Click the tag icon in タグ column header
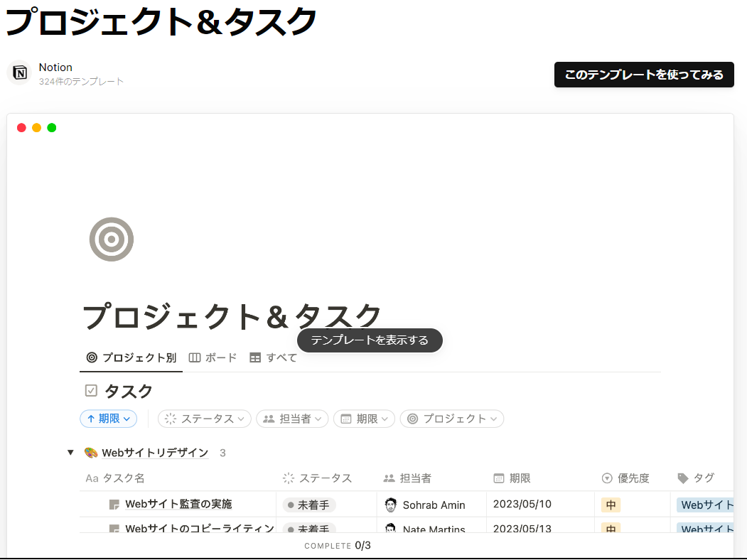Screen dimensions: 747x560 (x=683, y=478)
